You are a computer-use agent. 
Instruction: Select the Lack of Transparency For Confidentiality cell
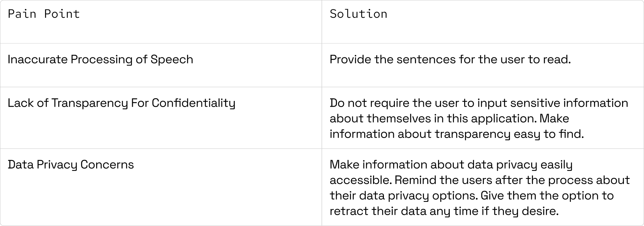pyautogui.click(x=161, y=118)
